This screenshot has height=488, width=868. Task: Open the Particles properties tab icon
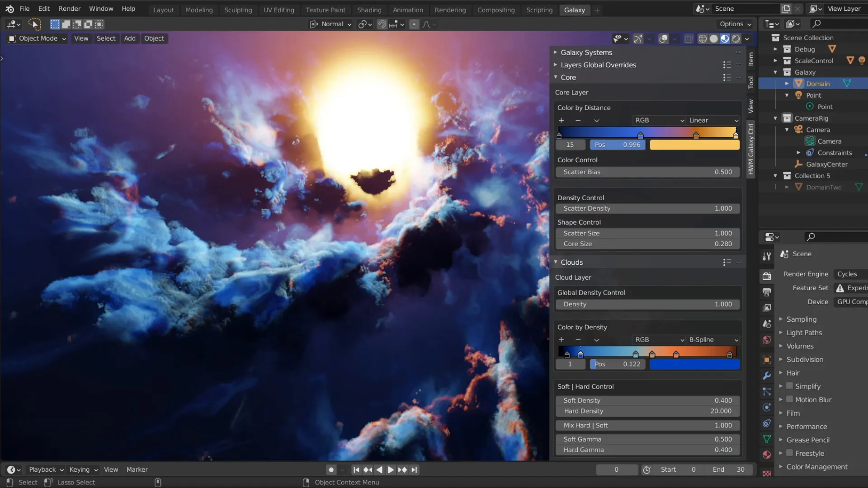pyautogui.click(x=767, y=391)
